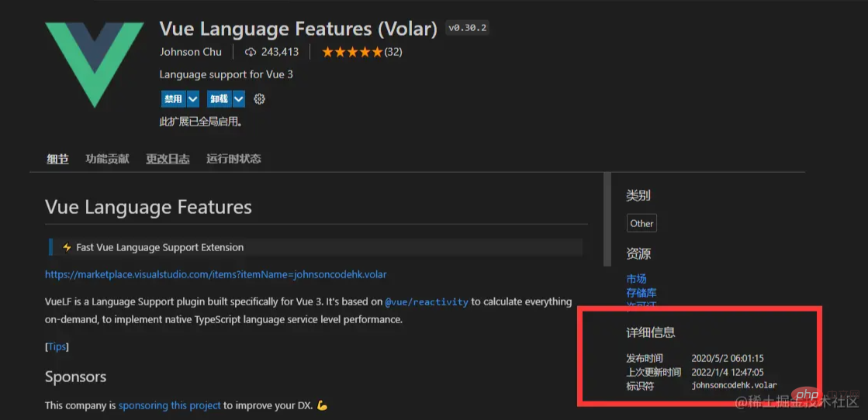The image size is (868, 420).
Task: Switch to the 运行时状态 (Runtime Status) tab
Action: click(x=233, y=159)
